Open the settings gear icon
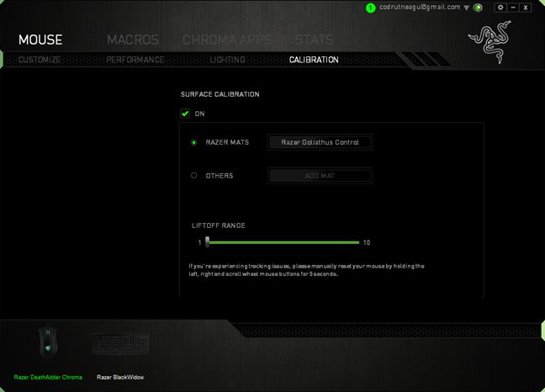The height and width of the screenshot is (392, 545). pos(500,8)
